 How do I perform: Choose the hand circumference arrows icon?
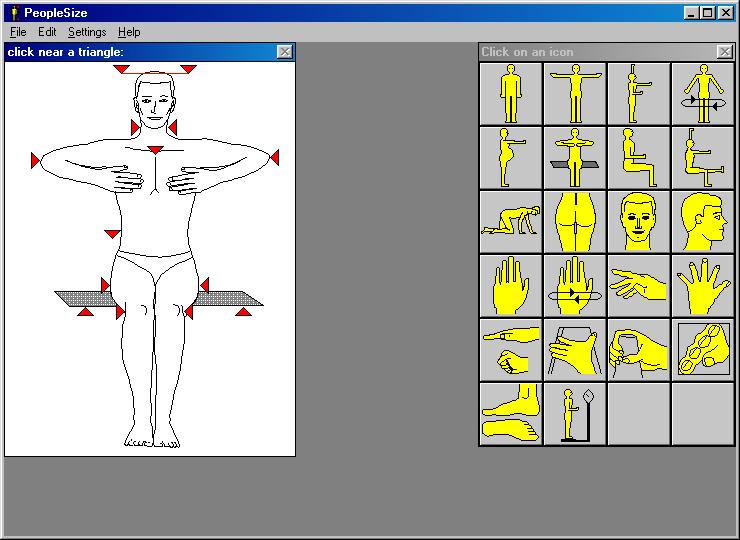click(575, 286)
